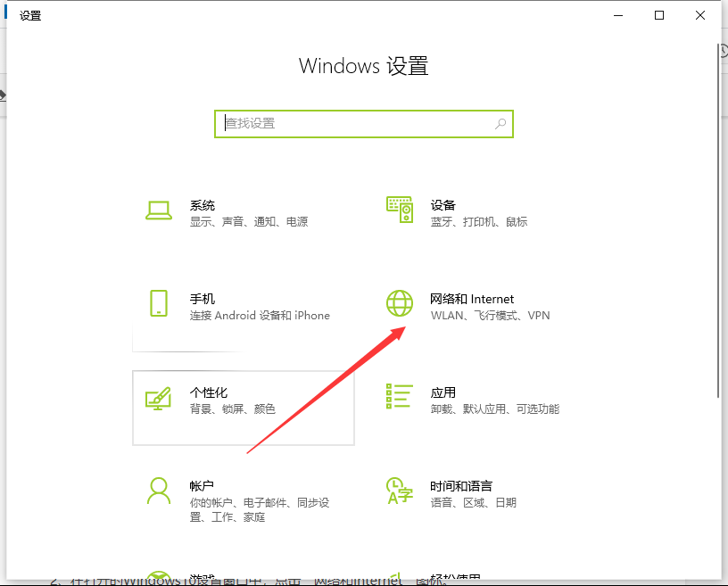This screenshot has height=586, width=728.
Task: Maximize the 设置 window
Action: click(x=659, y=15)
